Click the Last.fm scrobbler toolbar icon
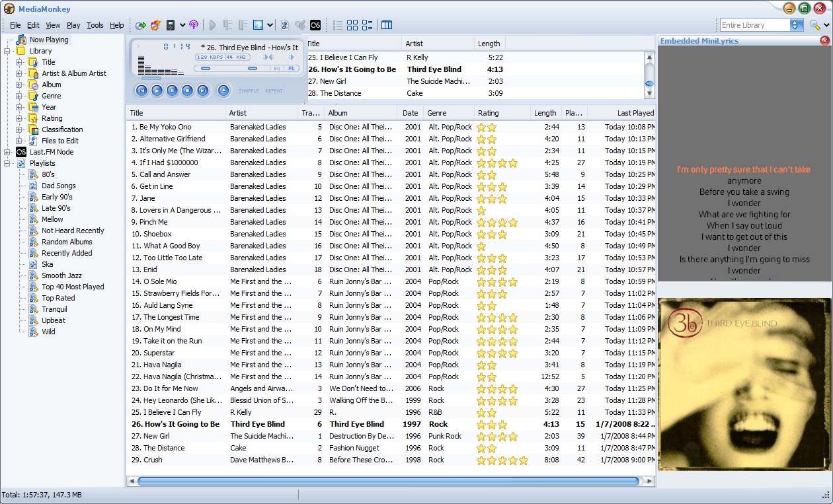This screenshot has width=833, height=504. point(315,25)
